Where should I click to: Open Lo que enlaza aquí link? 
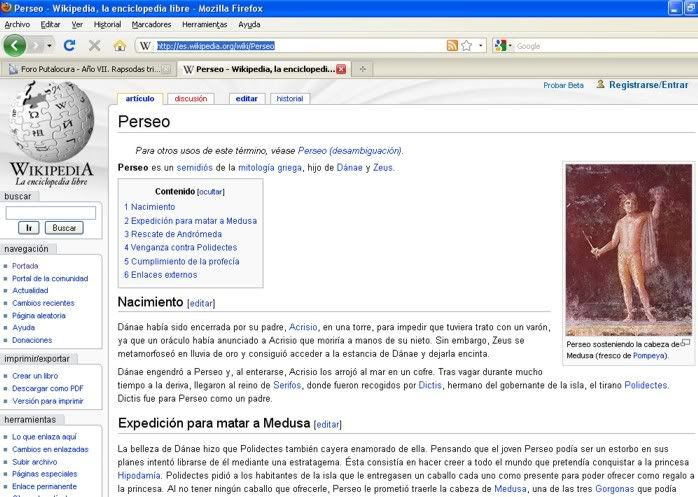pos(44,437)
